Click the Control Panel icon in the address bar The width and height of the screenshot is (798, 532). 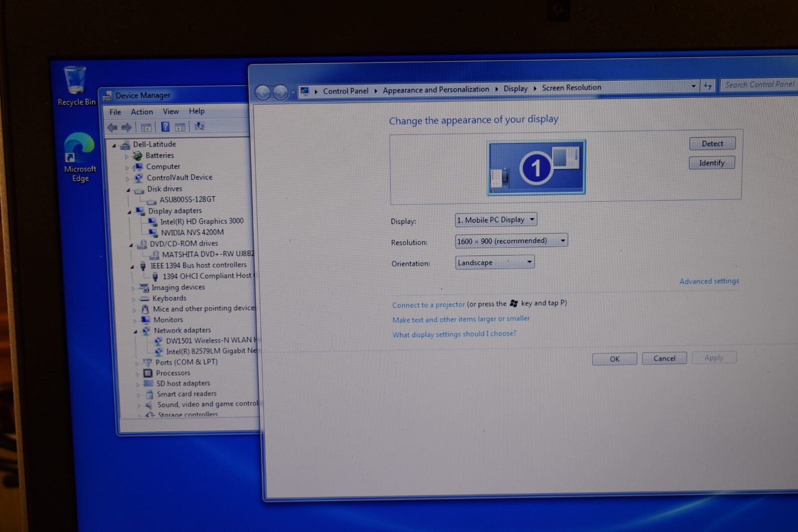305,91
